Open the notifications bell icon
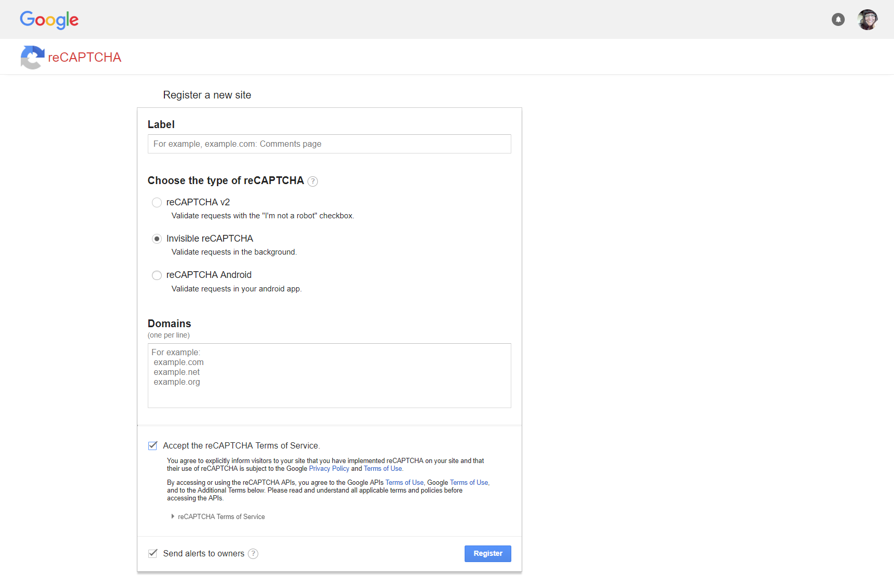894x588 pixels. tap(838, 20)
